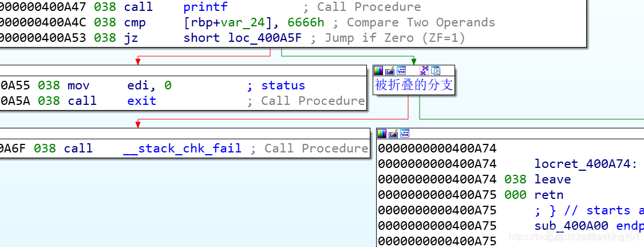Screen dimensions: 644x247
Task: Select the 'edi, 0' operand
Action: (149, 85)
